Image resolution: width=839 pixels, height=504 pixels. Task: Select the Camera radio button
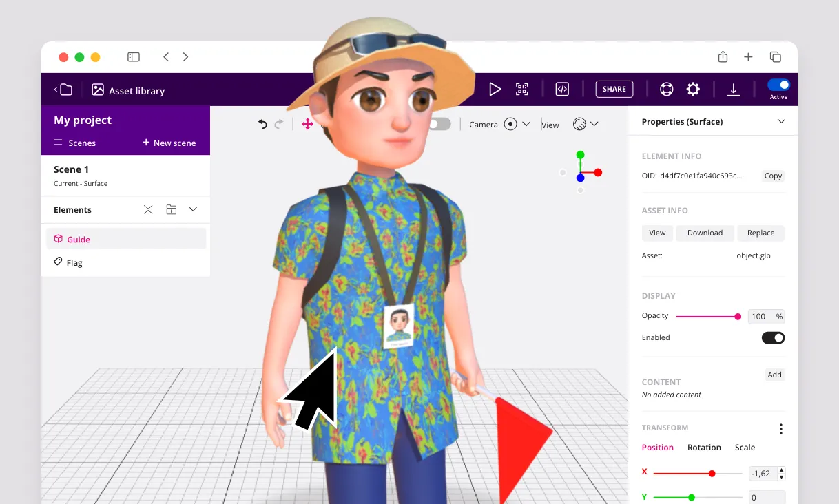click(x=510, y=124)
